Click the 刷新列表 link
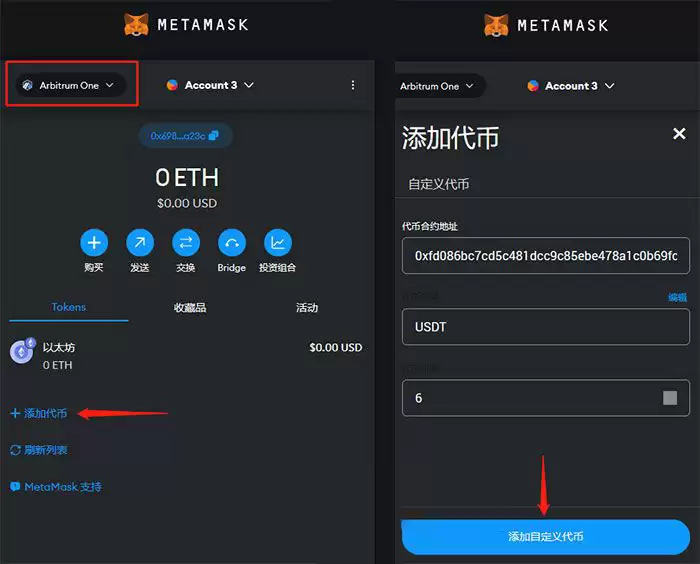The width and height of the screenshot is (700, 564). click(39, 450)
